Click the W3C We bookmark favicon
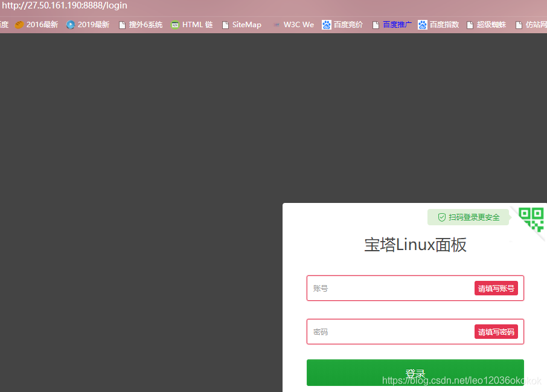Screen dimensions: 547x392 tap(277, 25)
